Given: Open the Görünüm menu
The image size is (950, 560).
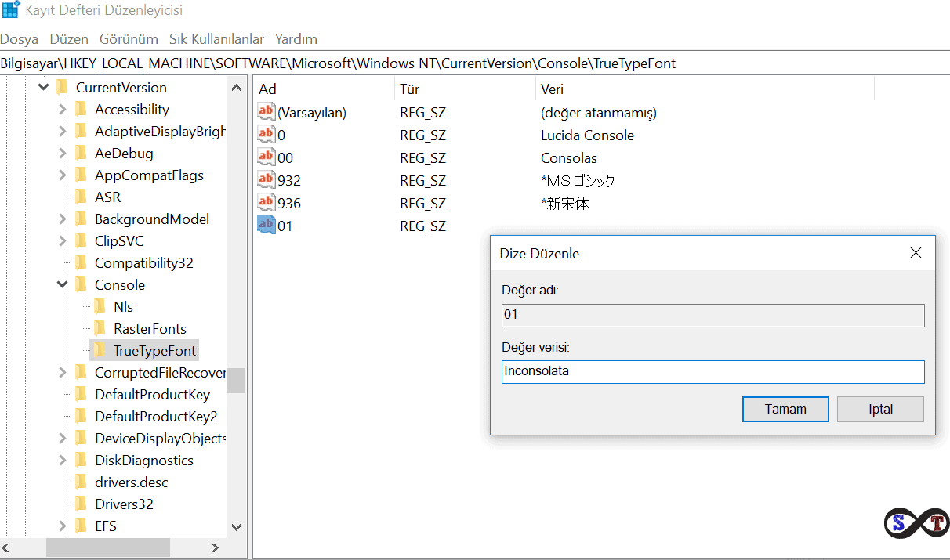Looking at the screenshot, I should [129, 38].
